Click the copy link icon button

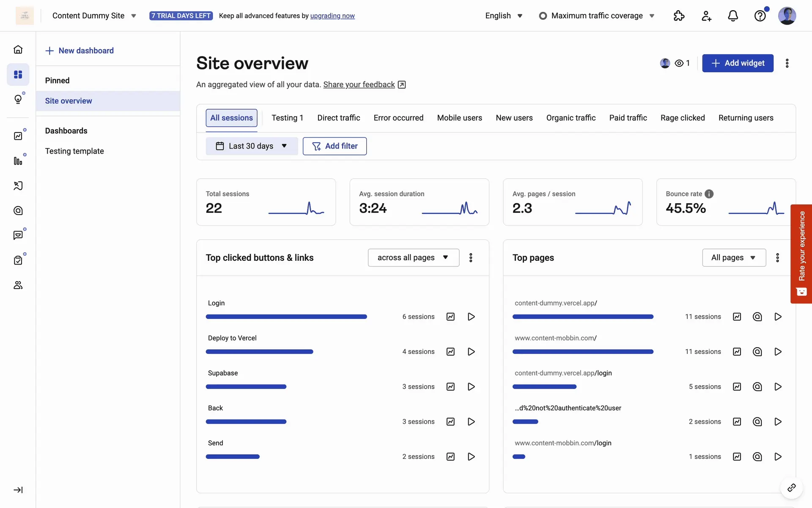[x=791, y=488]
